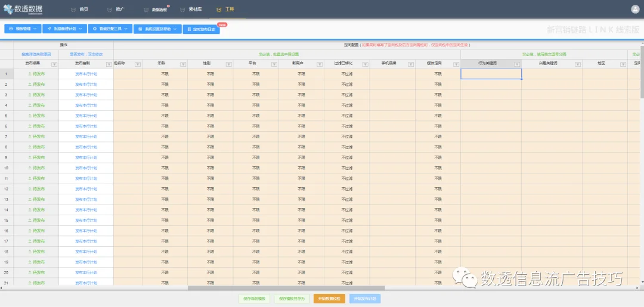
Task: Expand the 批量新建计划 dropdown button
Action: coord(64,29)
